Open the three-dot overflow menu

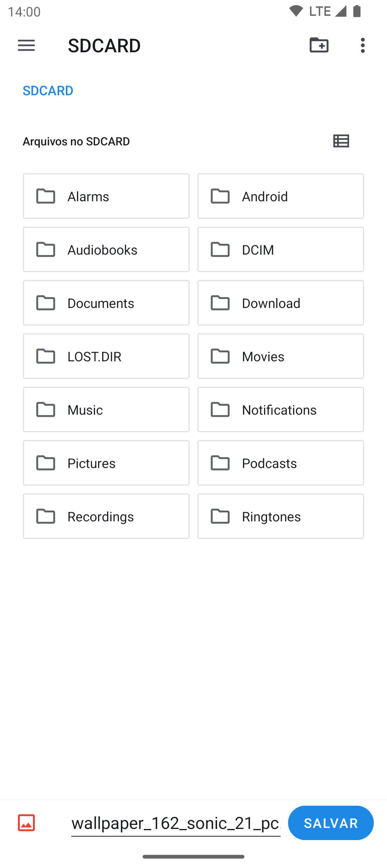pyautogui.click(x=363, y=45)
